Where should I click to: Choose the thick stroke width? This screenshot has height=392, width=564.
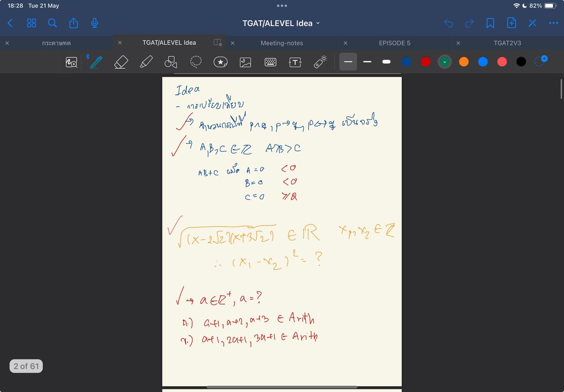(387, 62)
